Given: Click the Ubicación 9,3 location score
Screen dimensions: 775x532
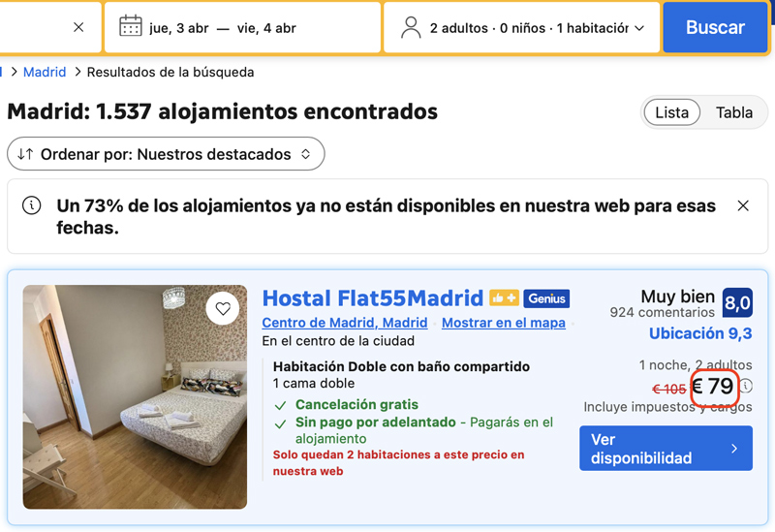Looking at the screenshot, I should (x=700, y=333).
